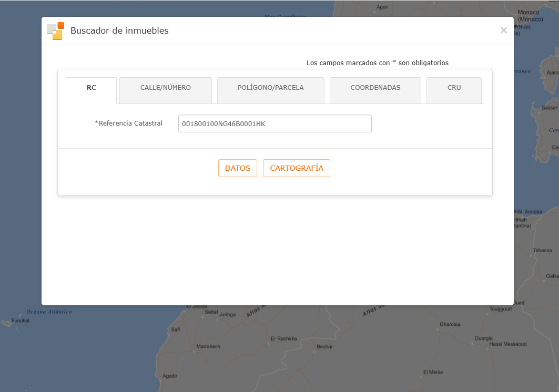559x392 pixels.
Task: Click the Bechar city label on map
Action: pos(325,346)
